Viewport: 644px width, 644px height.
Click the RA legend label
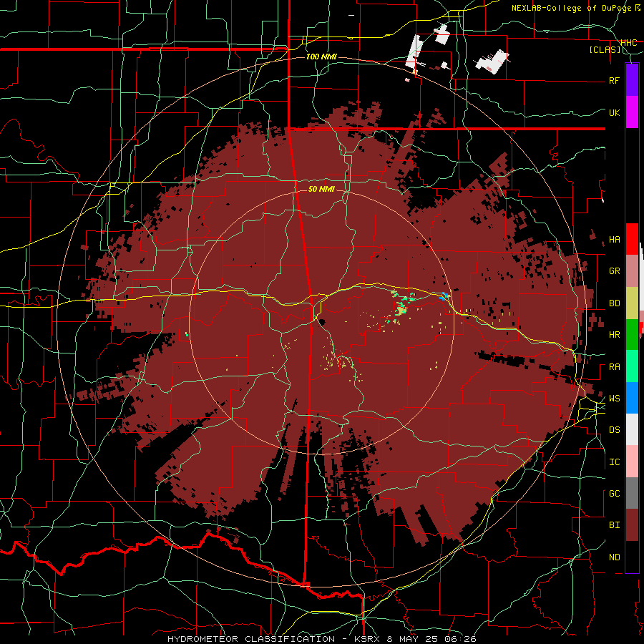(x=614, y=367)
